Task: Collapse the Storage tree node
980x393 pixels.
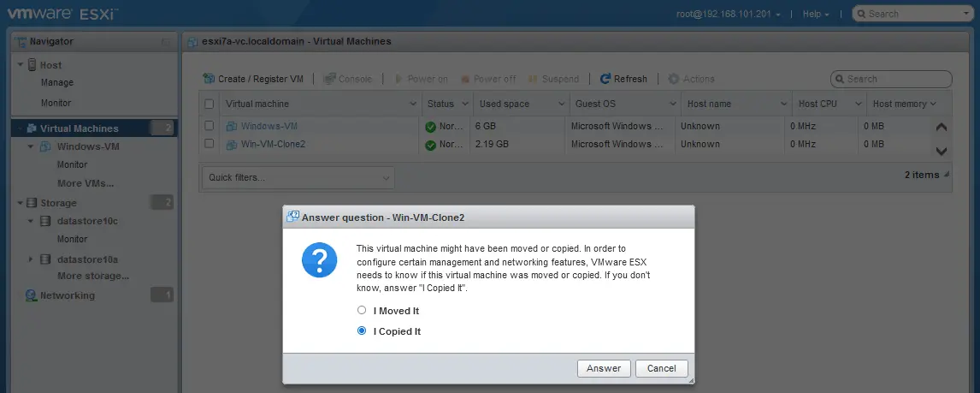Action: click(21, 203)
